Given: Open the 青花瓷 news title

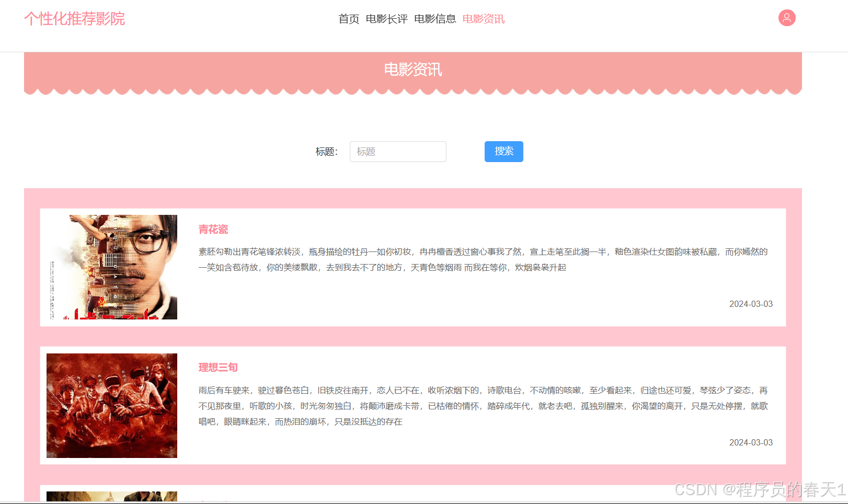Looking at the screenshot, I should click(x=213, y=230).
